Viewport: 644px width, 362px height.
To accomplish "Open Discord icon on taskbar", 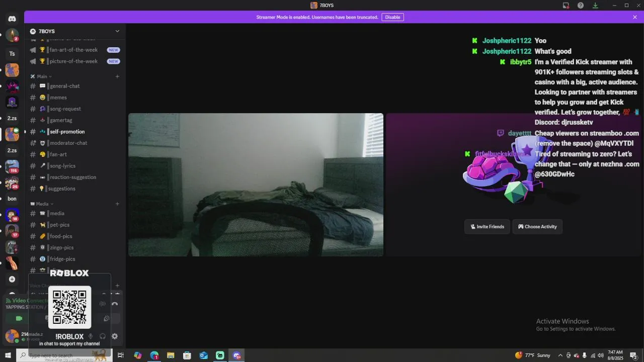I will tap(236, 355).
